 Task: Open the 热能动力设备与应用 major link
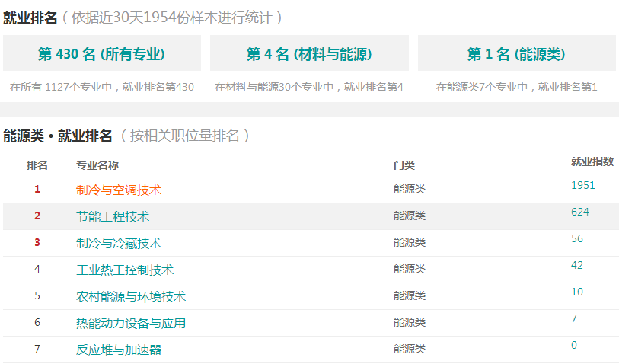[x=131, y=323]
